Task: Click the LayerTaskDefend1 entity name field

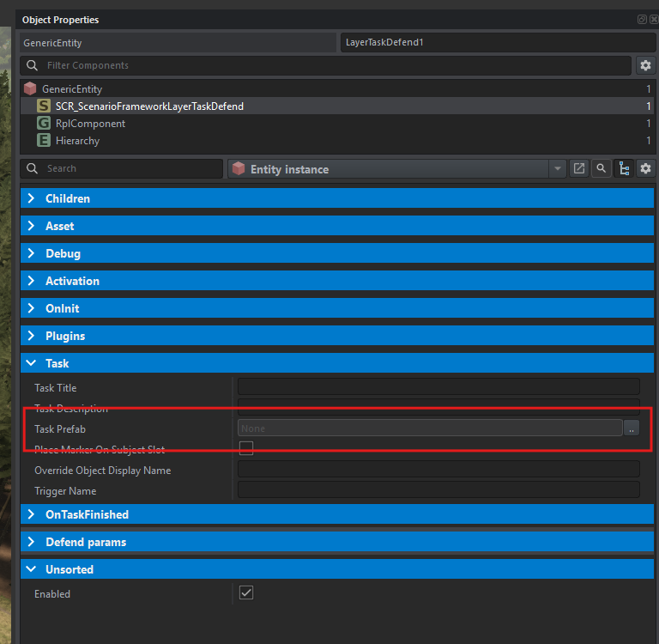Action: pyautogui.click(x=498, y=42)
